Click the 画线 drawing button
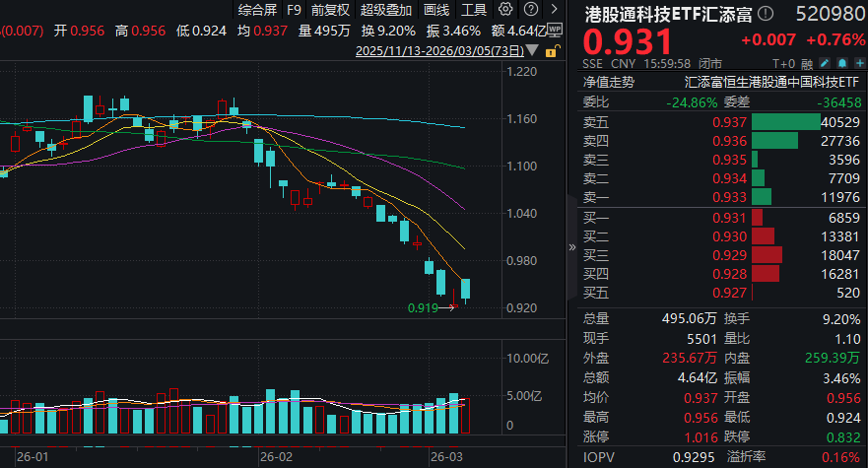Viewport: 868px width, 468px height. (x=436, y=10)
